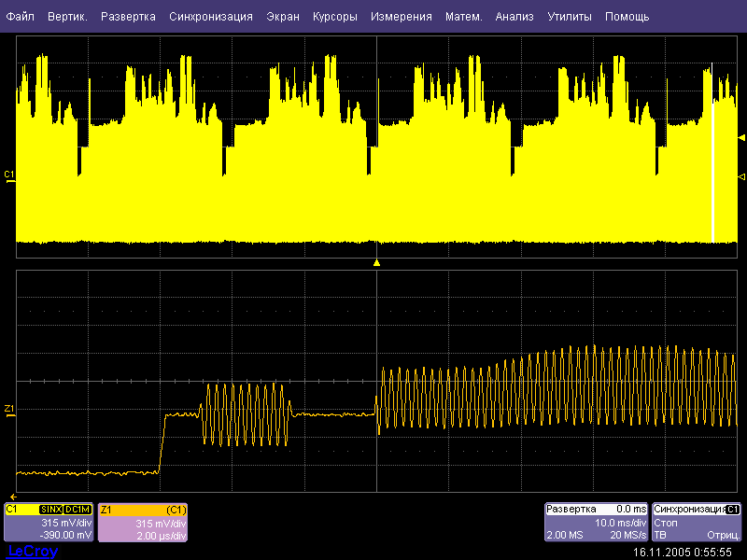Click the Z1 zoom trace descriptor box
The height and width of the screenshot is (560, 747).
coord(143,523)
